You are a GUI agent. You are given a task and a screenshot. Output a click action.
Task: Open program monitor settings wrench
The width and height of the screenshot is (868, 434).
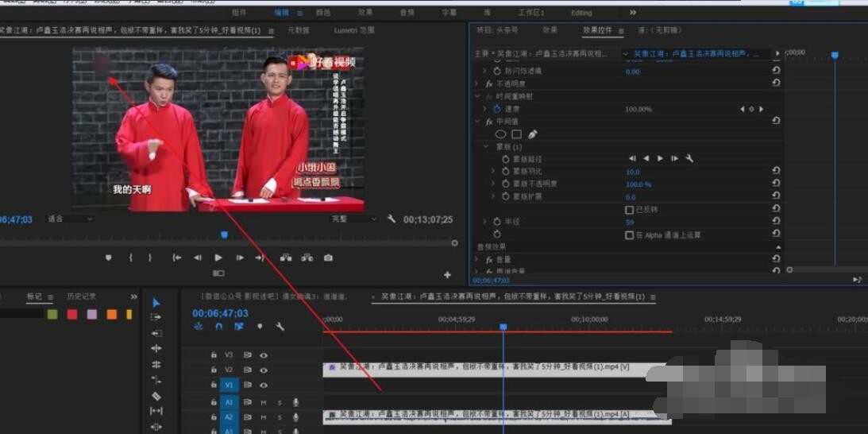pos(392,219)
